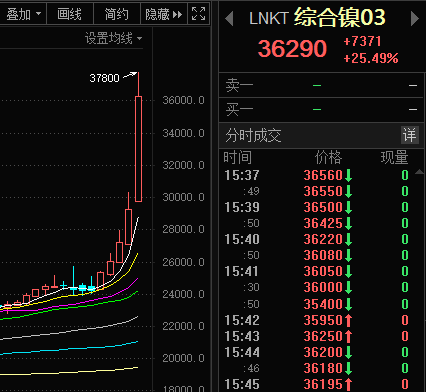Go to previous contract with left arrow
The image size is (426, 392).
point(229,19)
